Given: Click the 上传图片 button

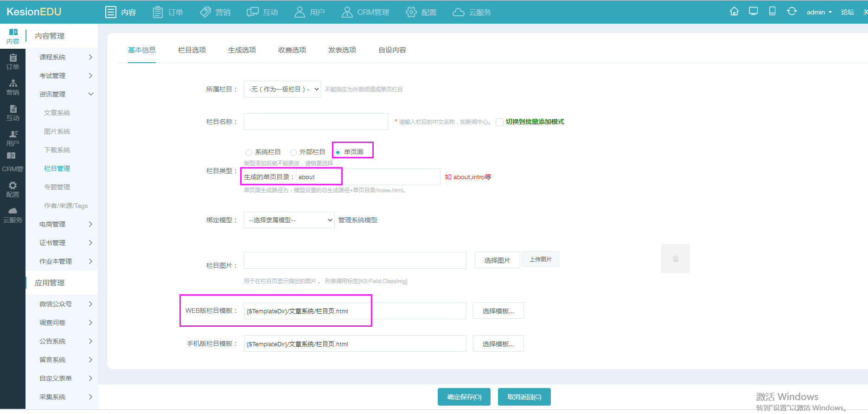Looking at the screenshot, I should coord(541,259).
